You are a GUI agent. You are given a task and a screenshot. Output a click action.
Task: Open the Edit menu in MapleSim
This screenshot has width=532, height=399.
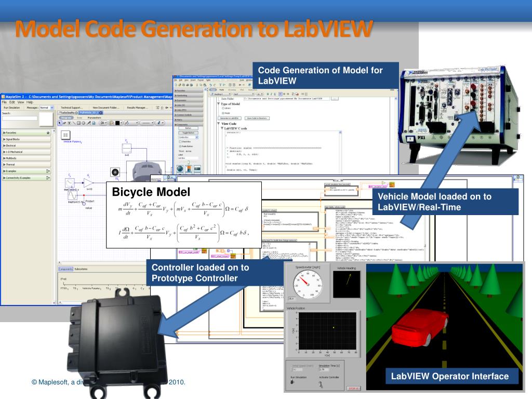coord(12,102)
